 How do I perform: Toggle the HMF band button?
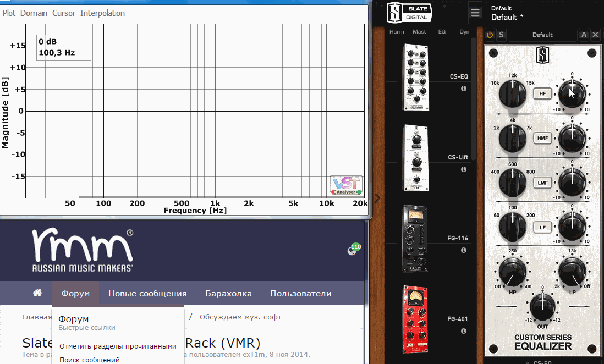[x=542, y=138]
